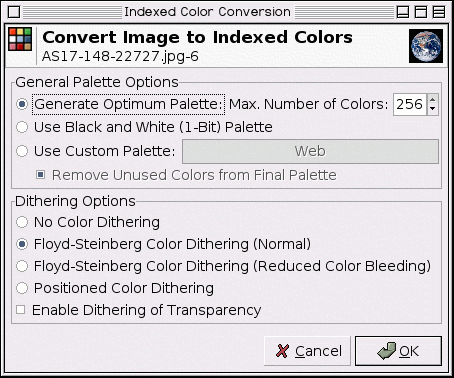Increase max number of colors with up arrow

point(433,99)
